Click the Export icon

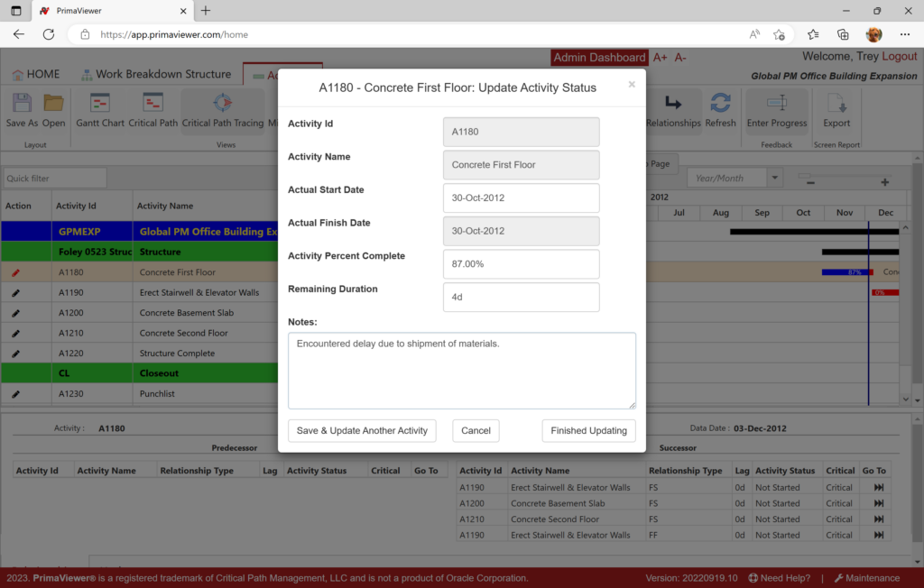[x=836, y=104]
